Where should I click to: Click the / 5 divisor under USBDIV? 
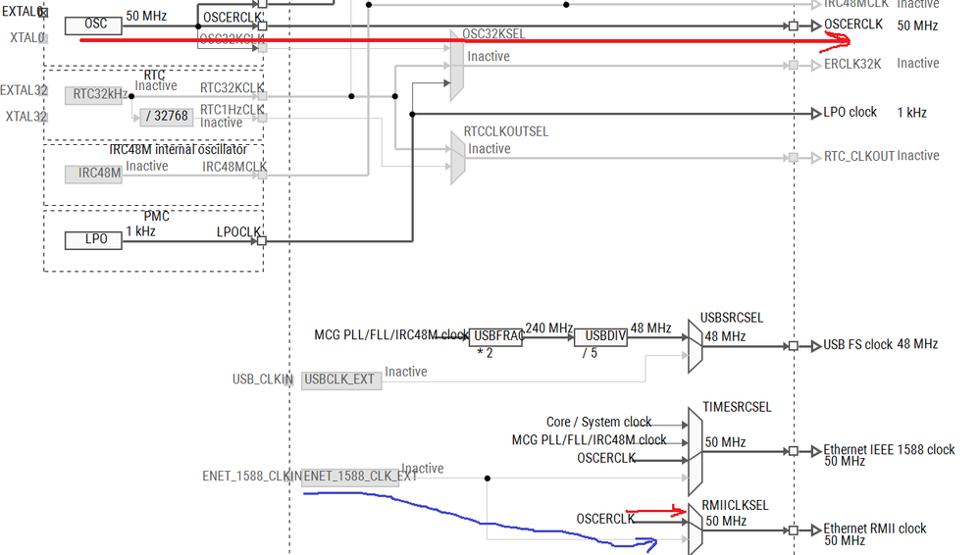point(590,354)
